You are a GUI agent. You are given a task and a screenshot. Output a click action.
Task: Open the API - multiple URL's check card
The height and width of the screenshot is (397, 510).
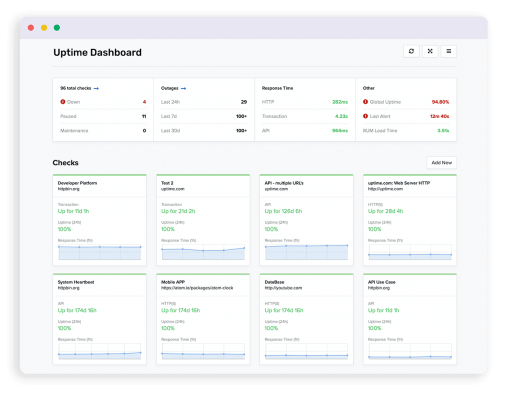click(x=306, y=220)
